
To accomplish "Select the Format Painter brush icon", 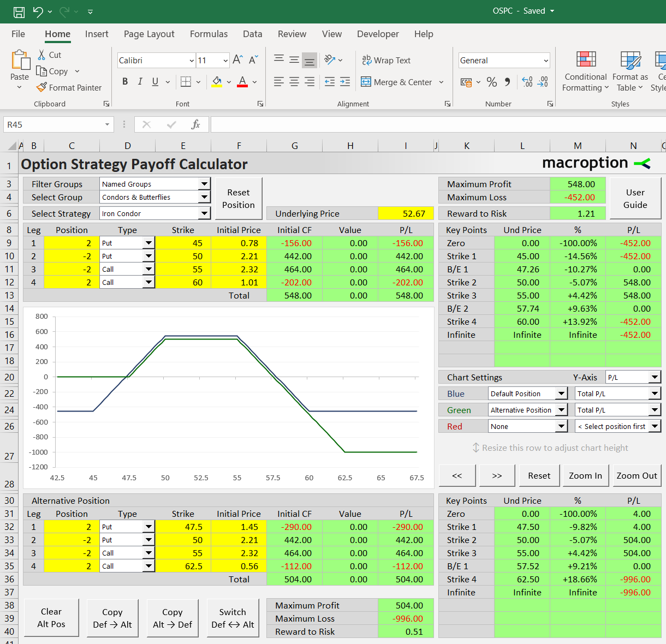I will 41,87.
